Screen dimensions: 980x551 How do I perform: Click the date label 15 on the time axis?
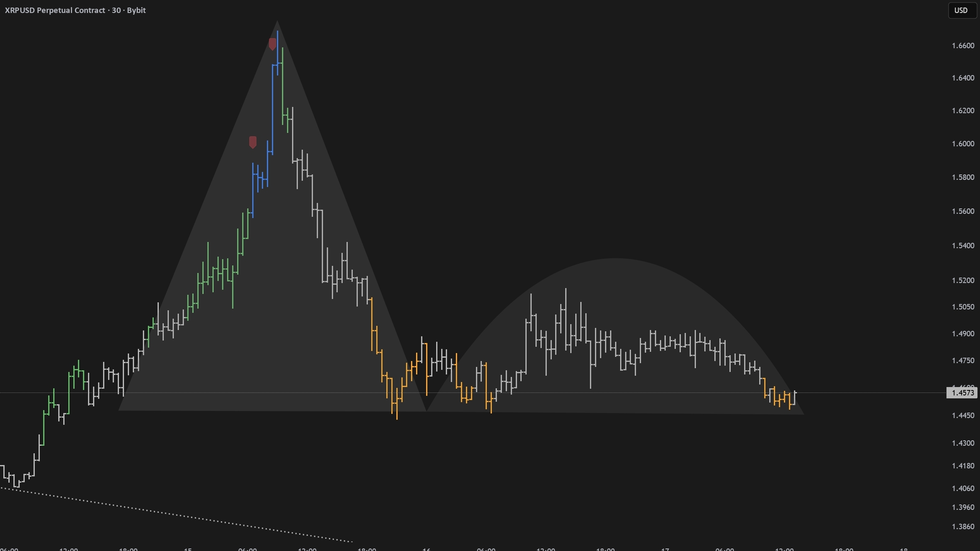coord(188,549)
